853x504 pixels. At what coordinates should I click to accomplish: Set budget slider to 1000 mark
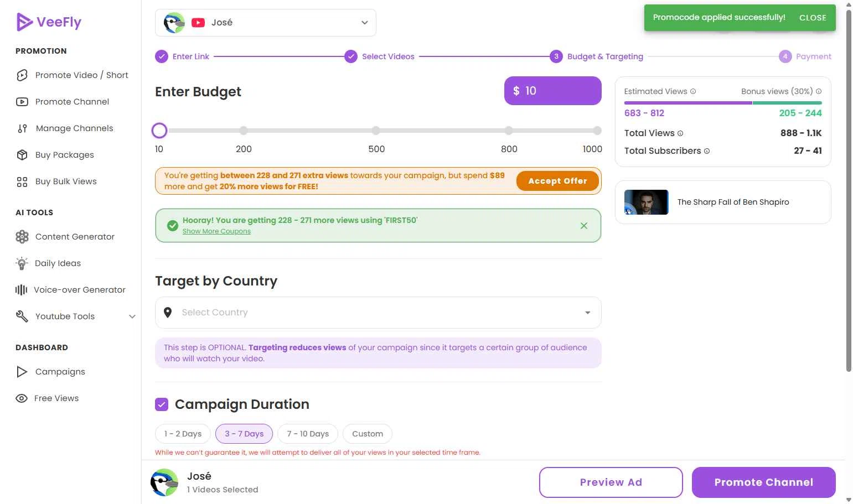click(x=597, y=131)
